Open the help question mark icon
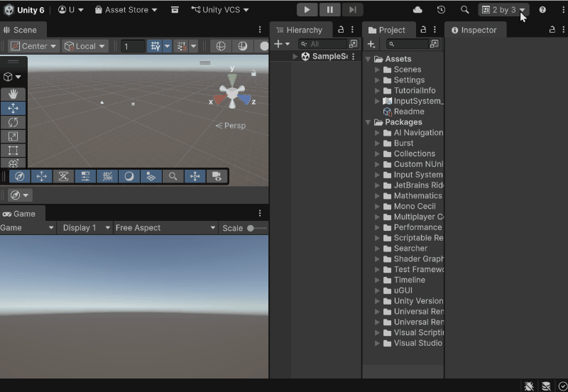The width and height of the screenshot is (568, 392). pyautogui.click(x=542, y=10)
